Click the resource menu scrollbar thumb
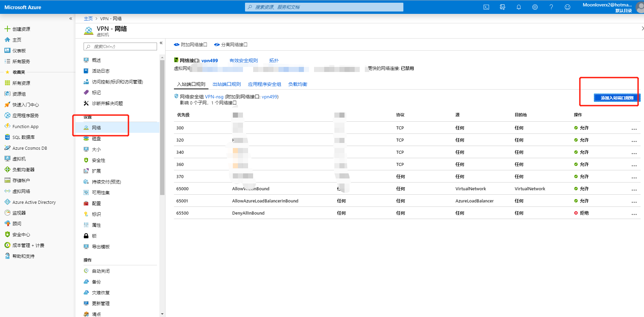Screen dimensions: 644x317 tap(162, 128)
